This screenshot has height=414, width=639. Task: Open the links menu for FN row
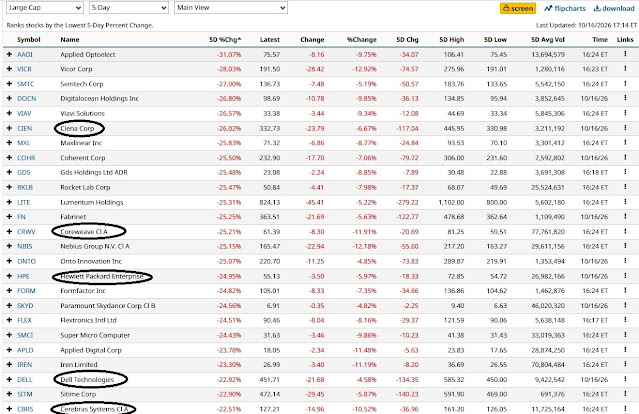625,216
